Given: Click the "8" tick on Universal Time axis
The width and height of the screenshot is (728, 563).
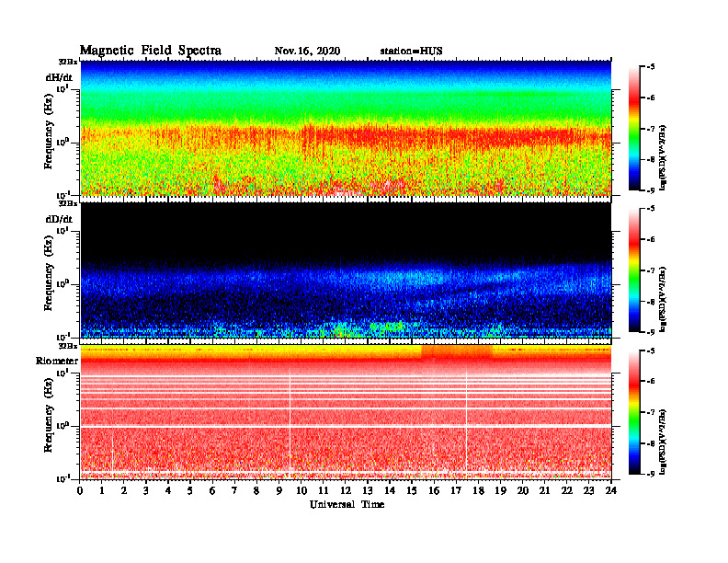Looking at the screenshot, I should click(x=256, y=491).
